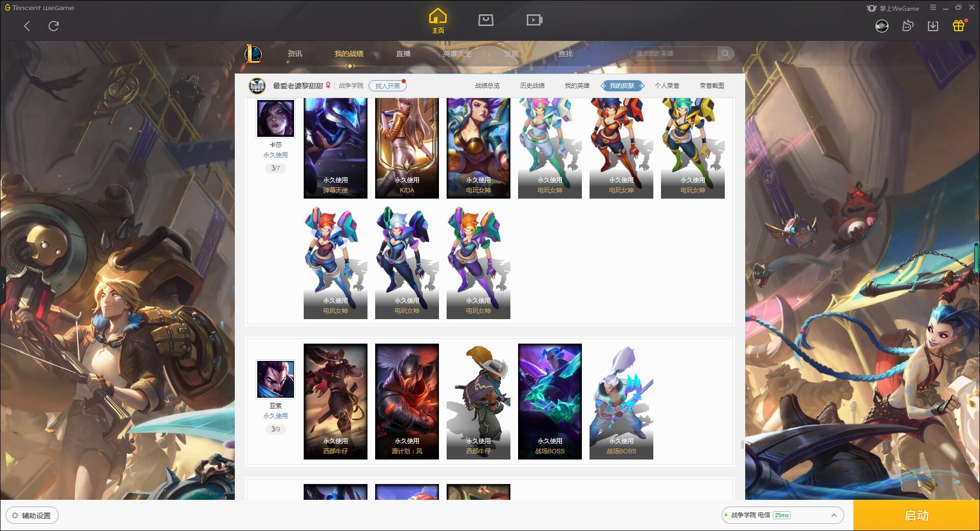Click the League of Legends logo icon
Viewport: 980px width, 531px height.
click(x=254, y=54)
